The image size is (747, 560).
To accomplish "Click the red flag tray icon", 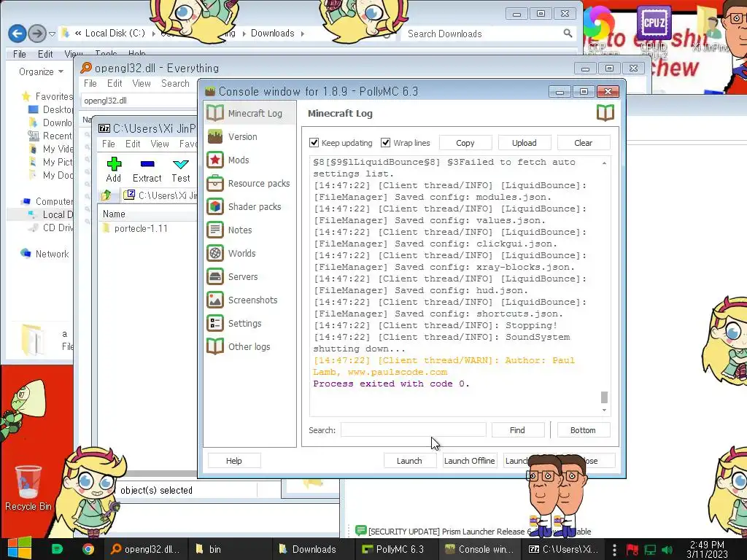I will (x=632, y=550).
